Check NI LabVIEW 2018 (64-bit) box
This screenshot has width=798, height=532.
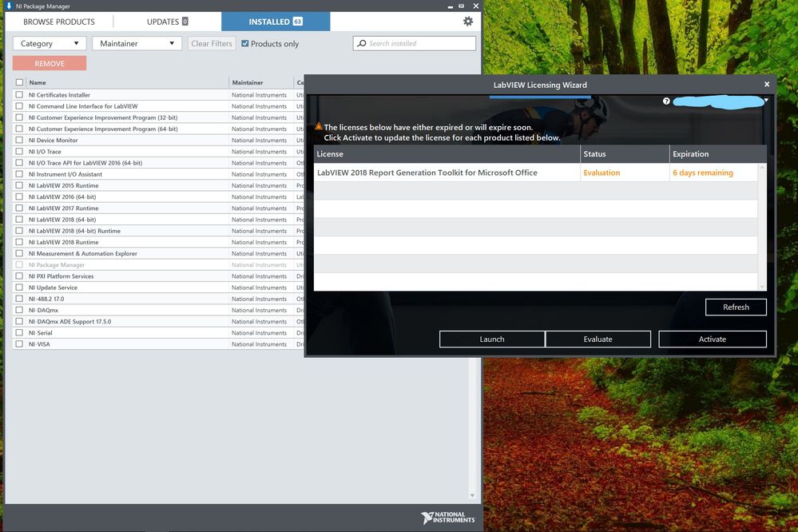click(19, 220)
